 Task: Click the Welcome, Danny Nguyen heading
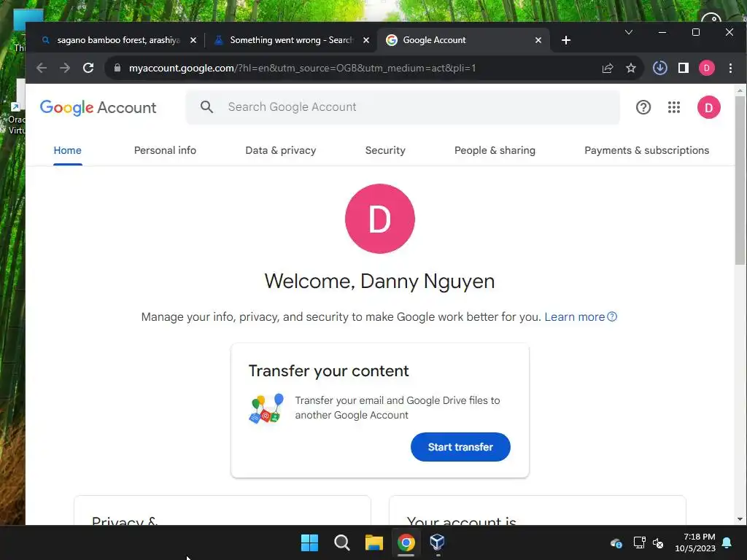379,281
